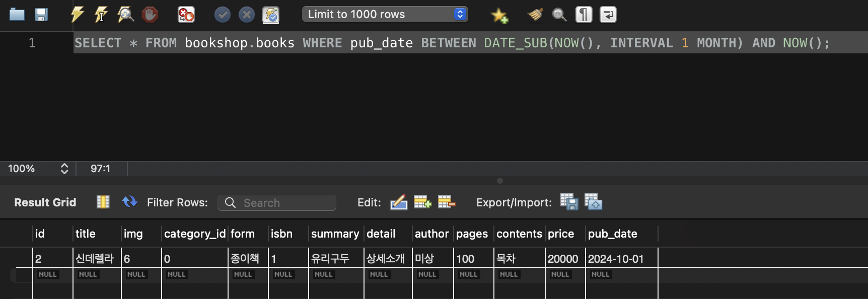Click the category_id column header
The image size is (868, 299).
[195, 234]
